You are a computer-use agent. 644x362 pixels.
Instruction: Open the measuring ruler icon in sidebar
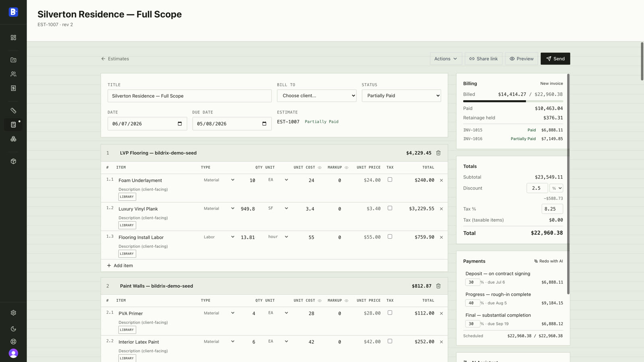pyautogui.click(x=13, y=111)
